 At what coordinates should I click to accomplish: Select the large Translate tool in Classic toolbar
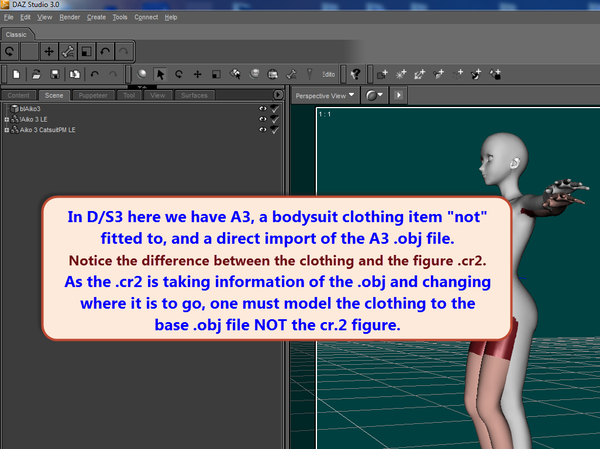click(49, 51)
